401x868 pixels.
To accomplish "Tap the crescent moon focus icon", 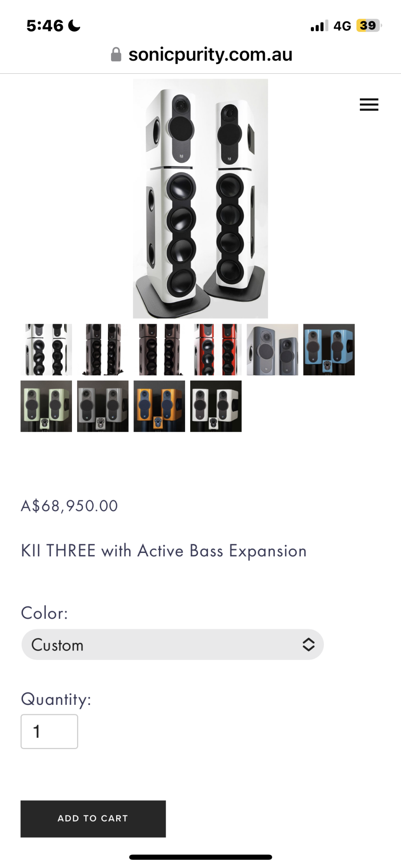I will point(75,26).
